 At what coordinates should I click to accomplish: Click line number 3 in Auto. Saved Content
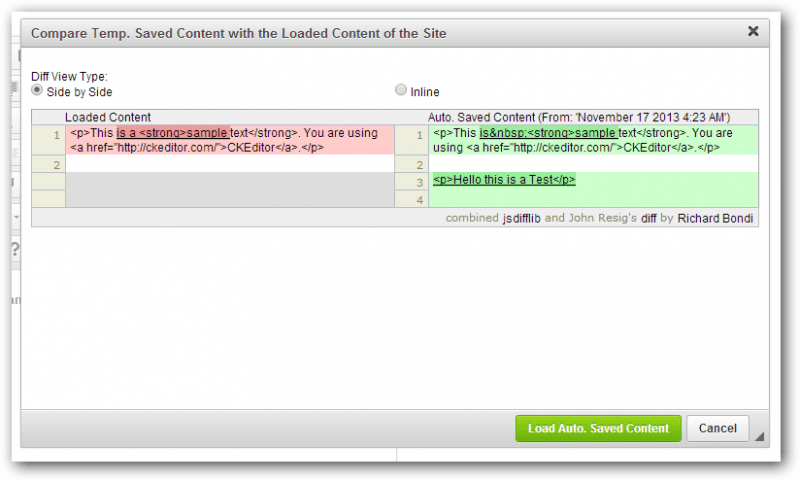[x=420, y=181]
